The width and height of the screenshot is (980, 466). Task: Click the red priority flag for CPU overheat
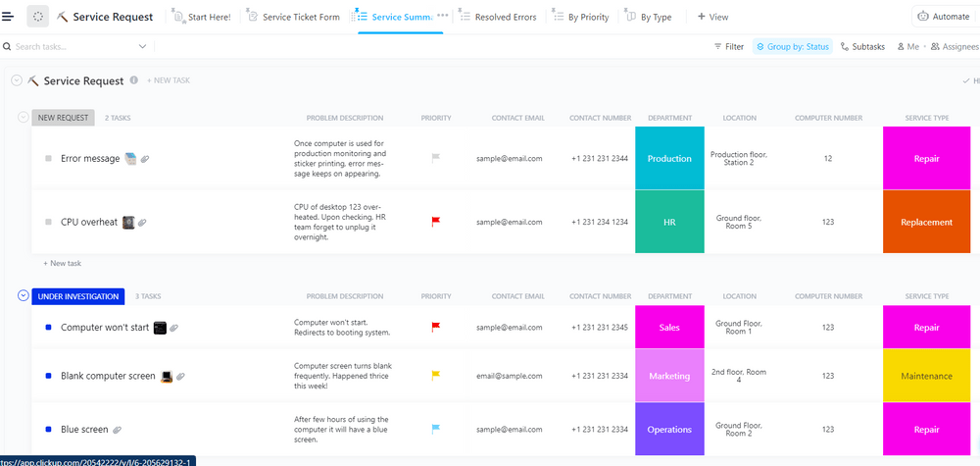(436, 222)
